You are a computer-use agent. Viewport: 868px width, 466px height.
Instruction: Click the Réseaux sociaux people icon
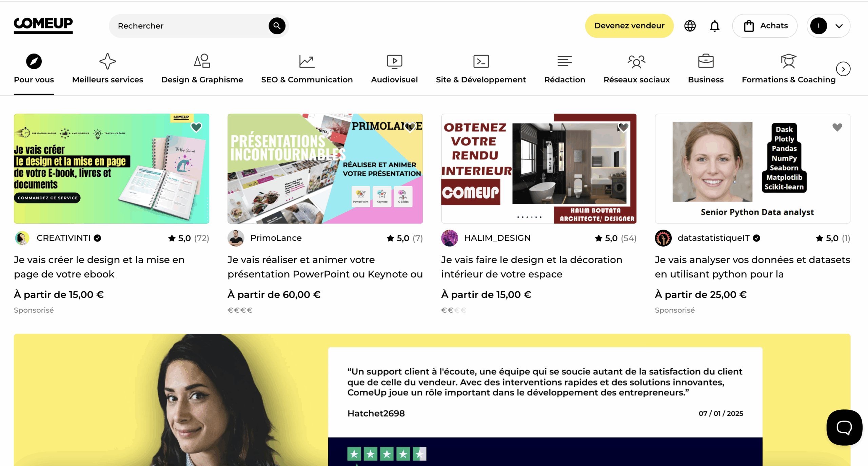click(636, 61)
